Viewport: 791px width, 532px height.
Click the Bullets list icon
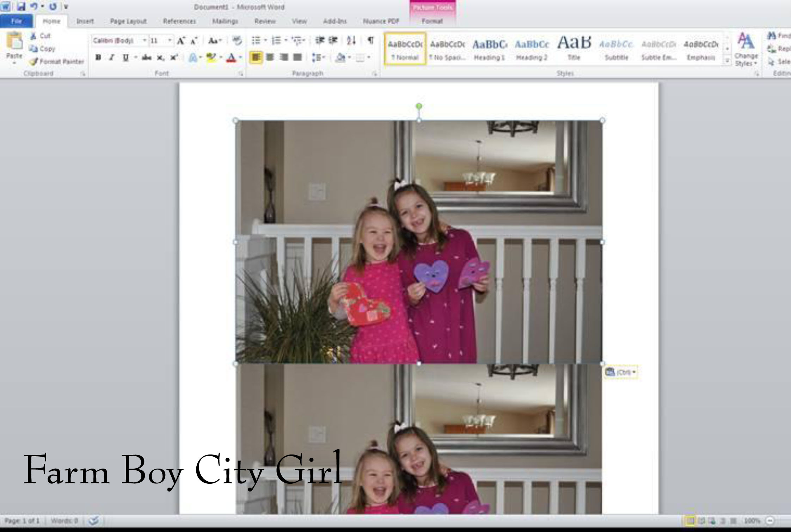click(256, 41)
